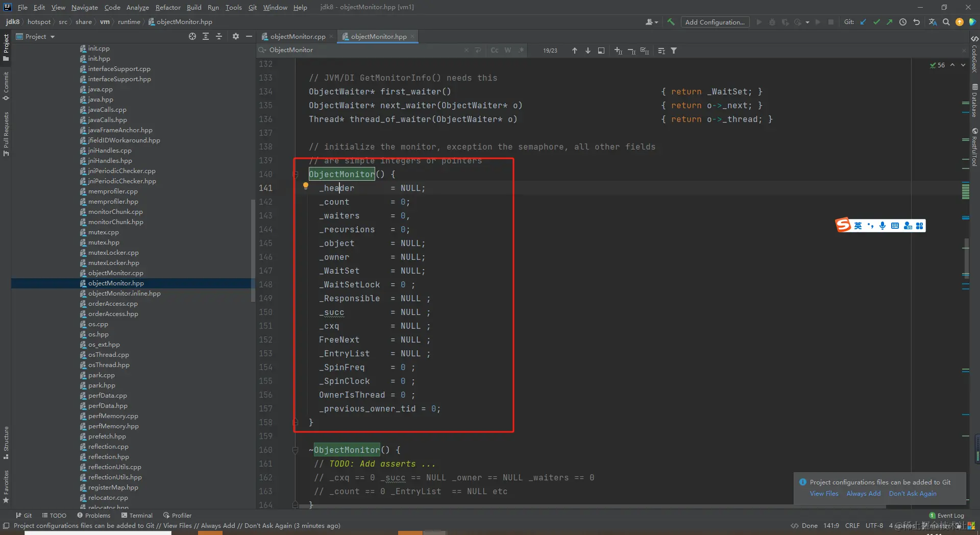This screenshot has width=980, height=535.
Task: Click the Always Add notification link
Action: point(864,494)
